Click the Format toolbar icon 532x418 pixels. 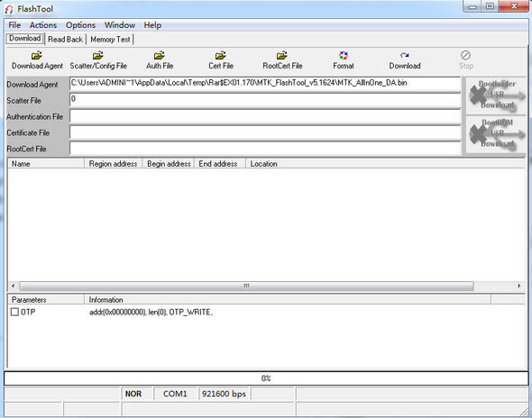pos(344,55)
